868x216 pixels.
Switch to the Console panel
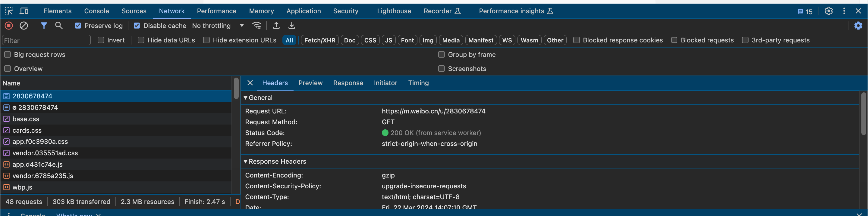click(x=97, y=11)
